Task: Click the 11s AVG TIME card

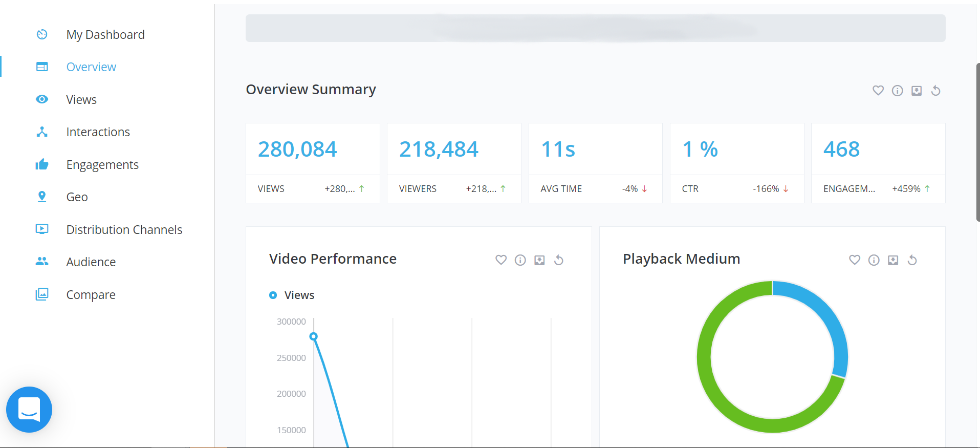Action: (596, 163)
